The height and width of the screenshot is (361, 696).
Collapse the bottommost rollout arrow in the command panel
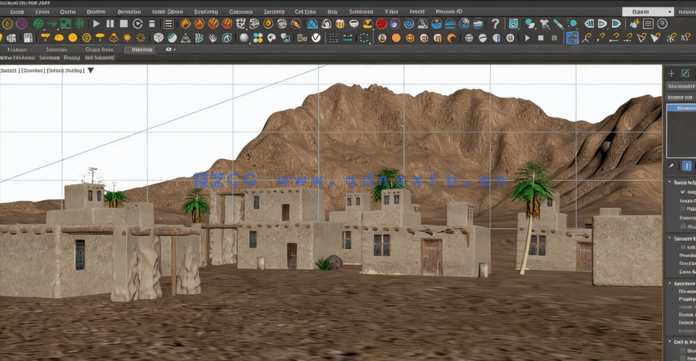pyautogui.click(x=670, y=341)
